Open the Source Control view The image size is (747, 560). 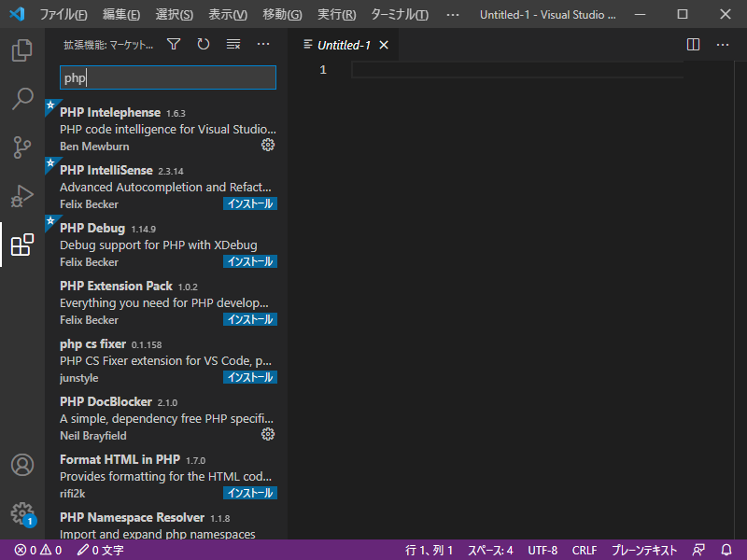21,147
